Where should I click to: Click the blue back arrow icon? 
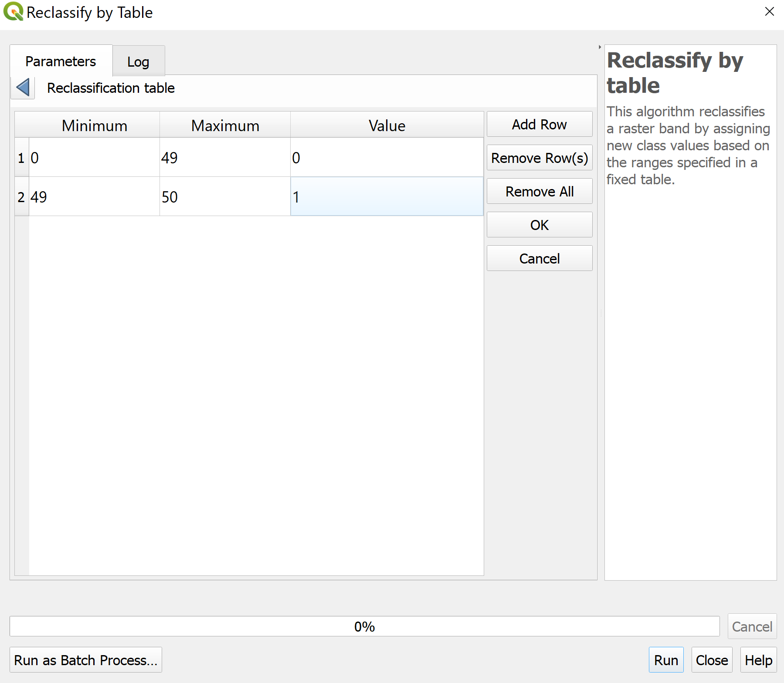point(23,88)
